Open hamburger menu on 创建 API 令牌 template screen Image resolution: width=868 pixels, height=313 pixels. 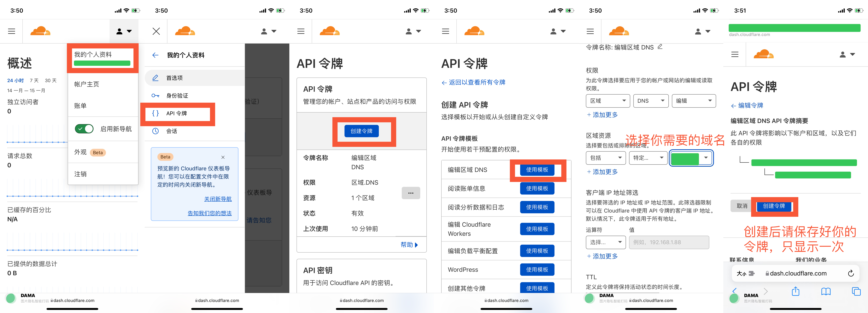tap(445, 31)
